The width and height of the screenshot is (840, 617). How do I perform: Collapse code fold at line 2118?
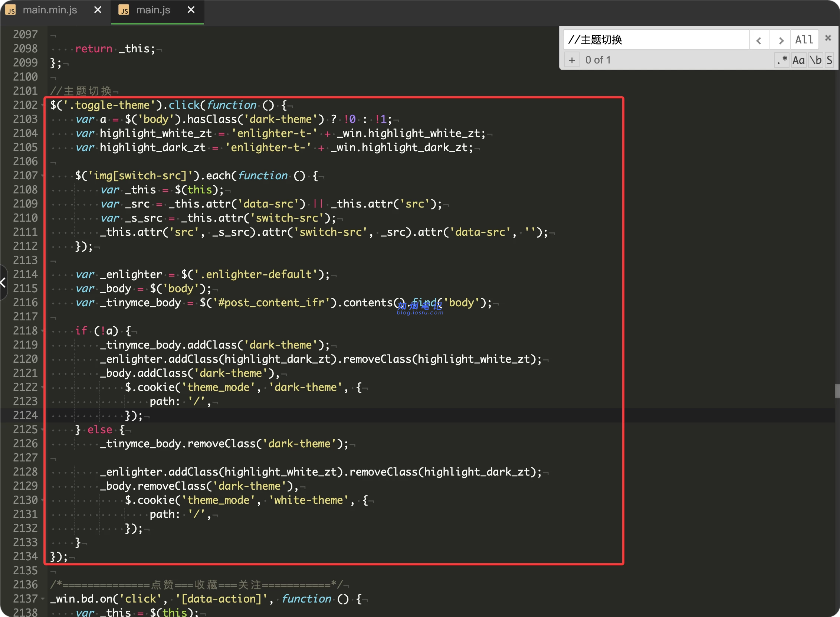[x=43, y=331]
